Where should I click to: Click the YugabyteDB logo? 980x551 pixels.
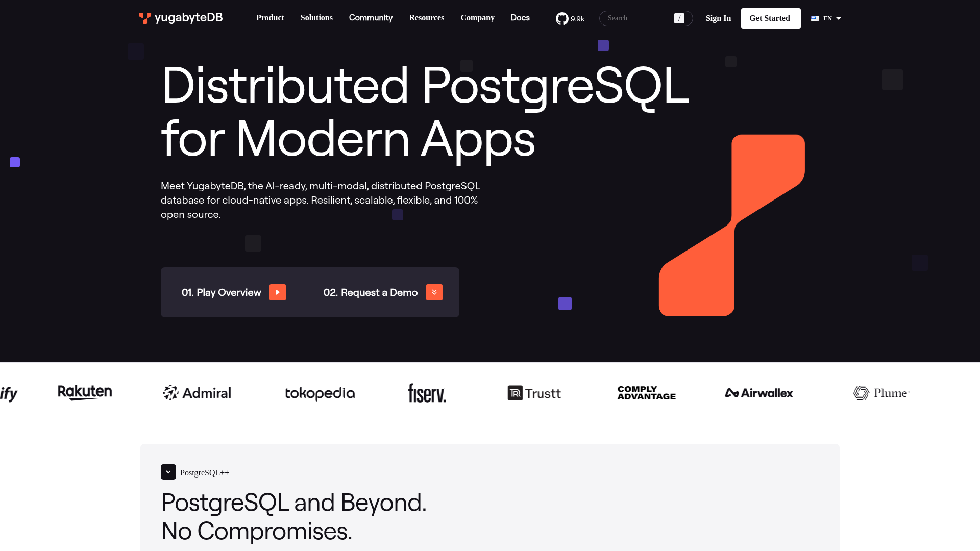181,18
